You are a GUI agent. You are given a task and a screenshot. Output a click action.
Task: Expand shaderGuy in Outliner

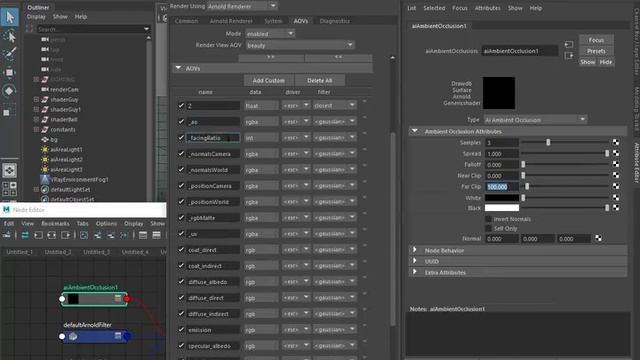coord(36,99)
